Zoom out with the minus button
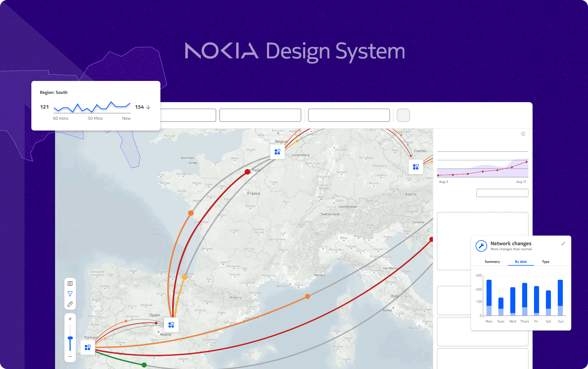The width and height of the screenshot is (588, 369). (x=70, y=357)
